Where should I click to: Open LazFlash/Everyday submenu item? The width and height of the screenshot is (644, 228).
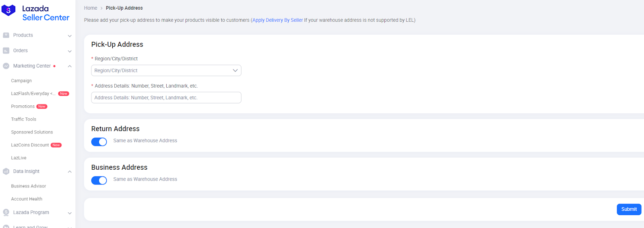[x=33, y=94]
